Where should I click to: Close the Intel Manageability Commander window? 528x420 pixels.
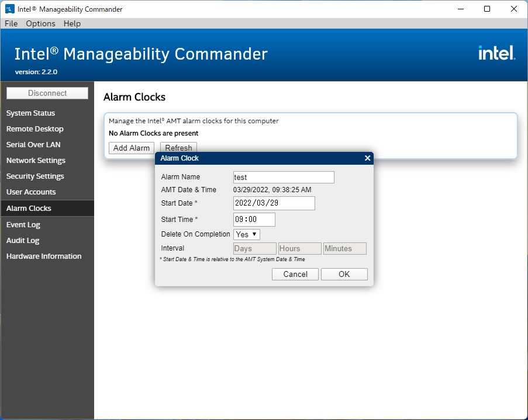(514, 9)
